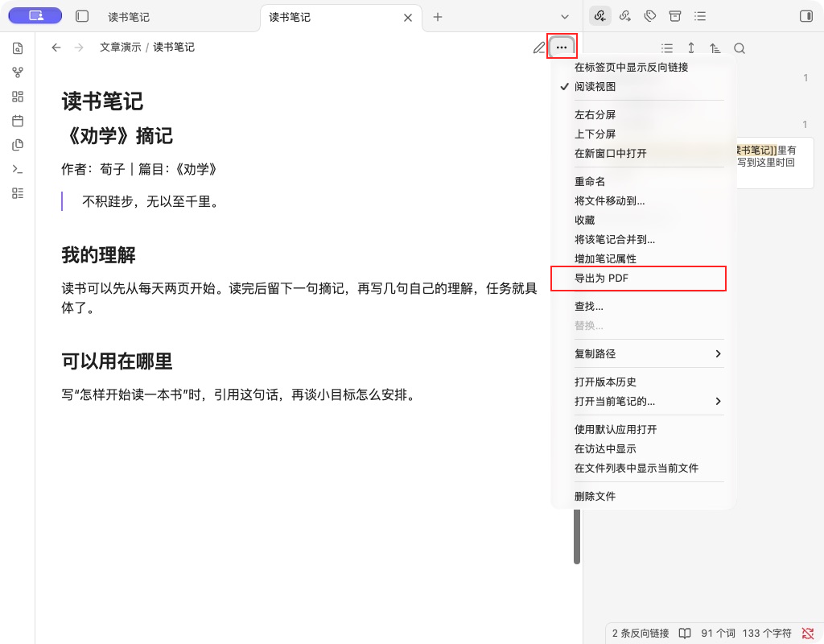Click the three-dot more options button
Screen dimensions: 824x644
[x=561, y=47]
